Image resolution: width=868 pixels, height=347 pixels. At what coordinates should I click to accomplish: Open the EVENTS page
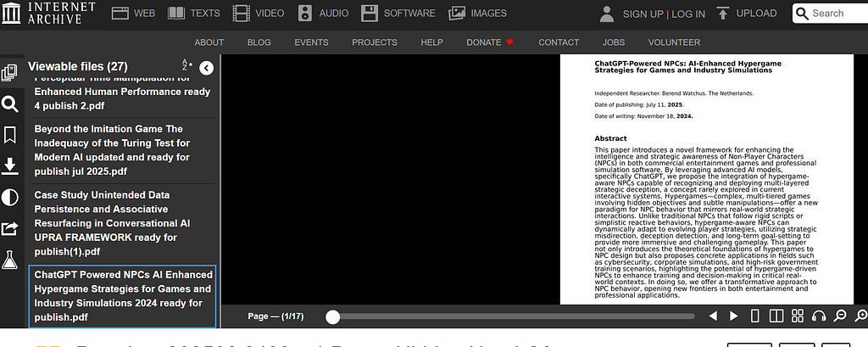311,42
